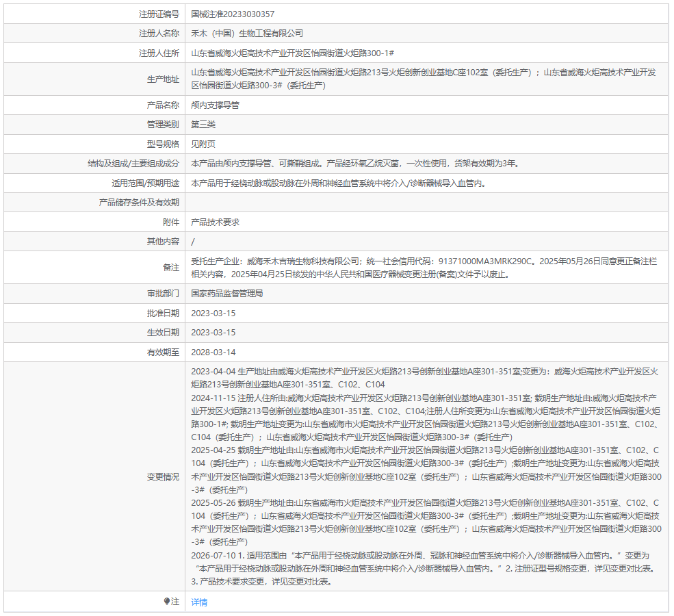Select approving department 国家药品监督管理局
Viewport: 674px width, 616px height.
[227, 294]
